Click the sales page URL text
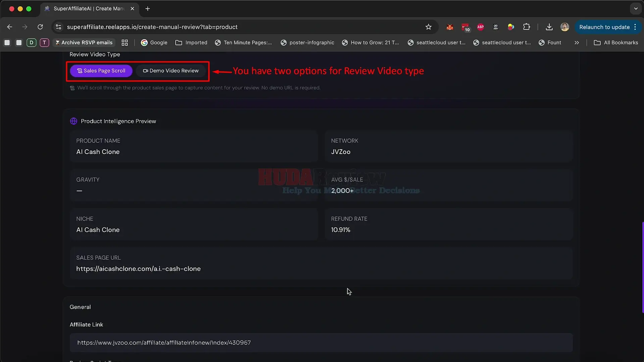644x362 pixels. 138,269
